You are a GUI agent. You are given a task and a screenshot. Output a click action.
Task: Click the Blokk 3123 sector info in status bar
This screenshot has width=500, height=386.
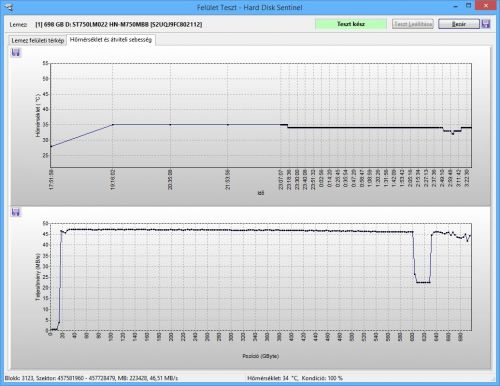click(x=91, y=378)
